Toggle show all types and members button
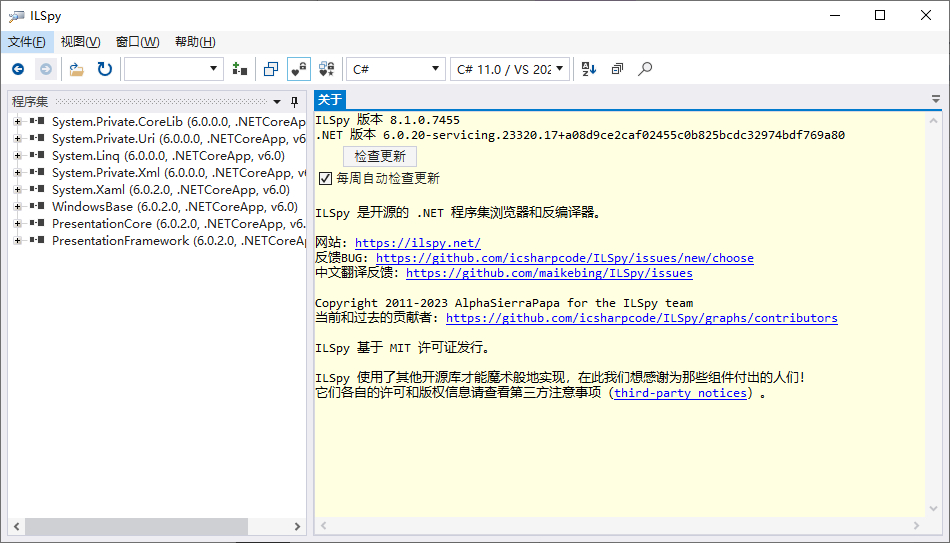 [x=327, y=69]
